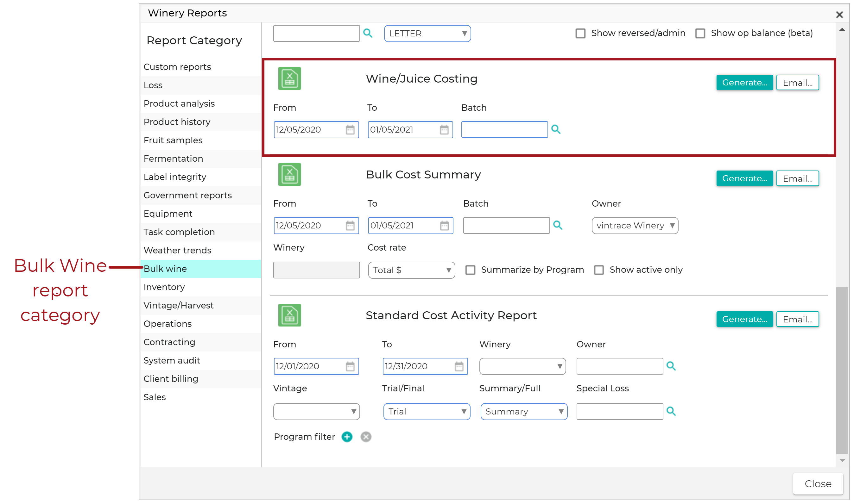The image size is (854, 504).
Task: Open Product analysis category
Action: pos(200,103)
